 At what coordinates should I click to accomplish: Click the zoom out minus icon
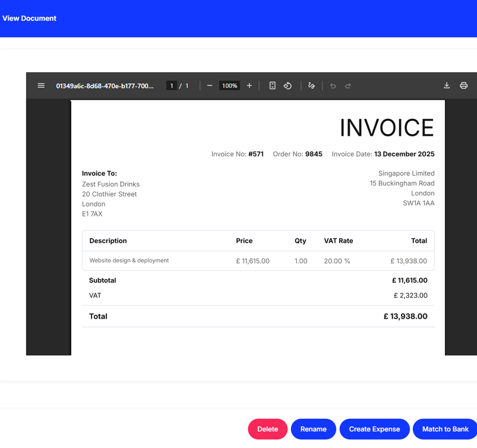pyautogui.click(x=210, y=86)
